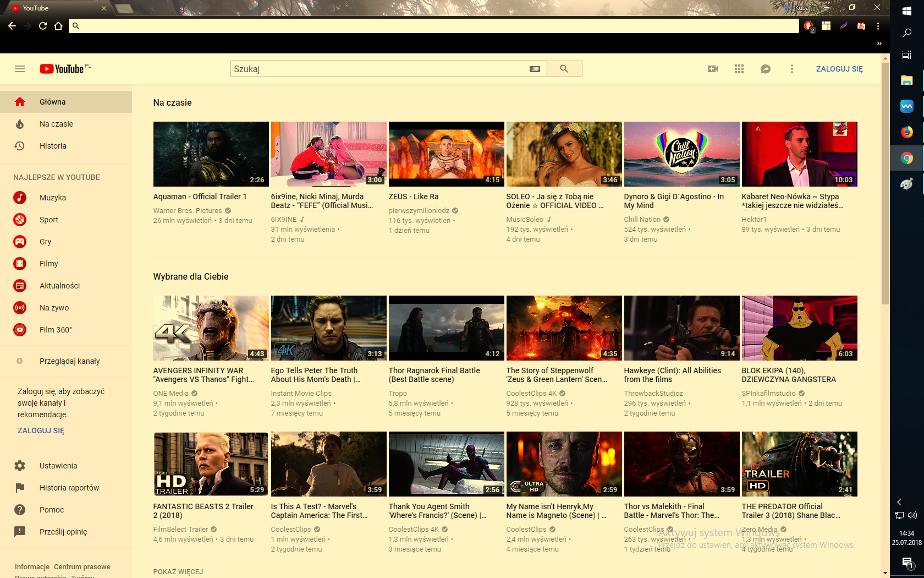Screen dimensions: 924x578
Task: Open the Windows action center notifications
Action: click(907, 562)
